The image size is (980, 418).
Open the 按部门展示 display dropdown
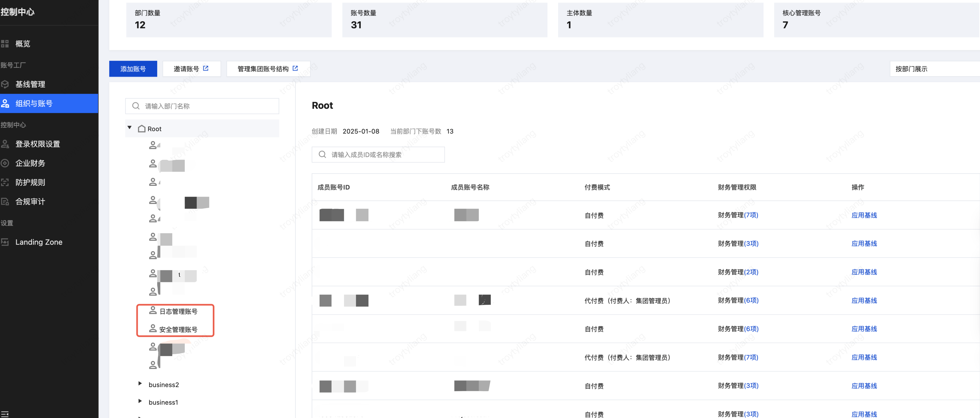pos(934,69)
